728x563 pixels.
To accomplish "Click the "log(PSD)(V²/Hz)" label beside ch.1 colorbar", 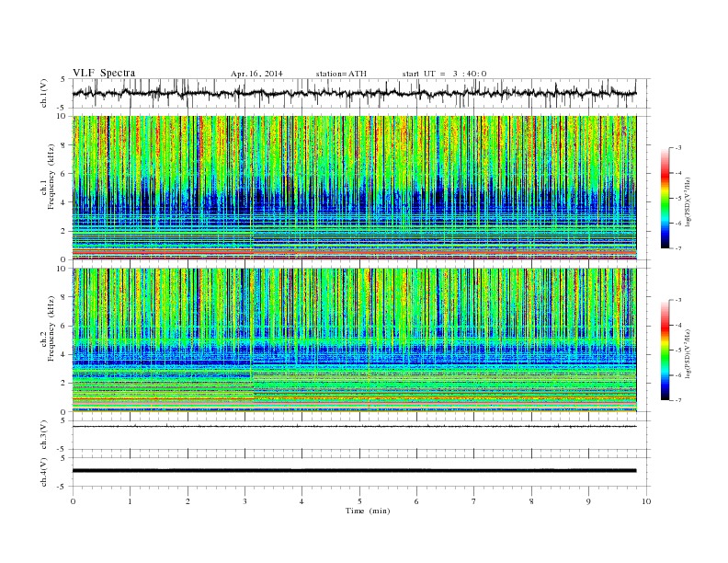I will 688,201.
